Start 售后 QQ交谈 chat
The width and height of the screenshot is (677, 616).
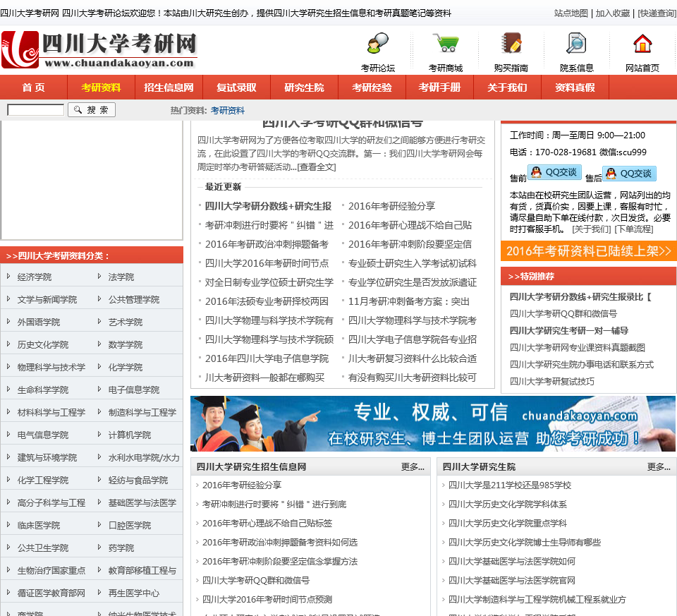tap(629, 174)
